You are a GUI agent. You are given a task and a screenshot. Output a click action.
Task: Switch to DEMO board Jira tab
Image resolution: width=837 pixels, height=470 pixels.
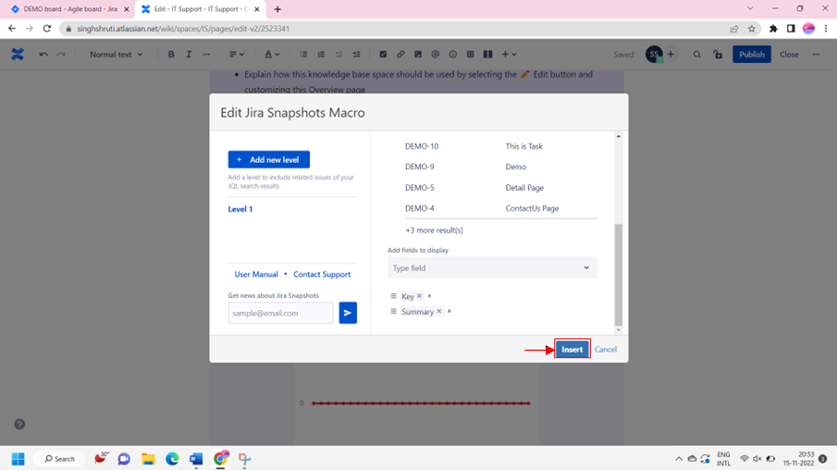point(70,9)
